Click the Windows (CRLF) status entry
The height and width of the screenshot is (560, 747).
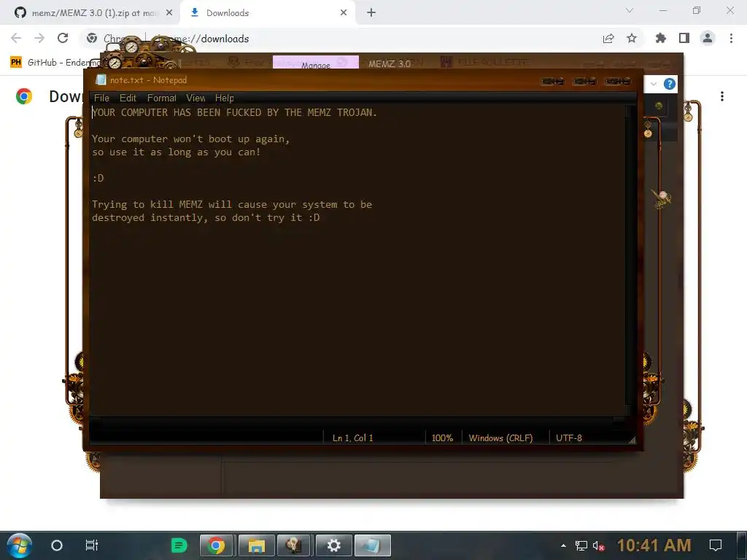500,438
